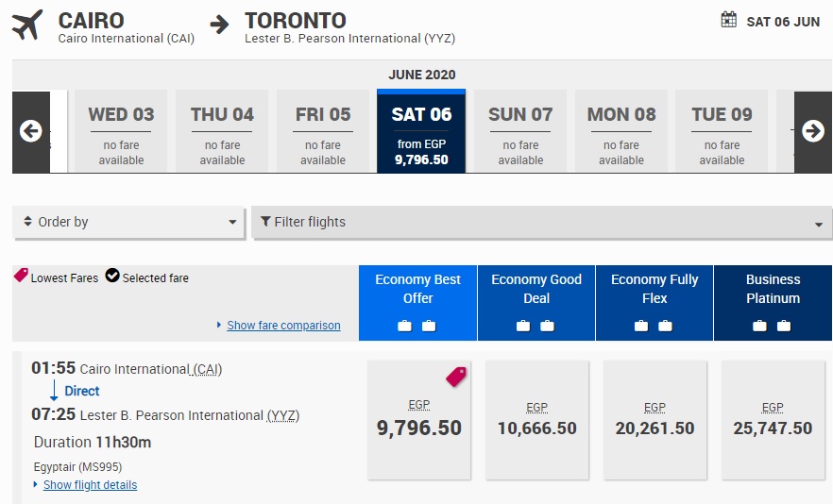Open the Order by dropdown

coord(130,223)
